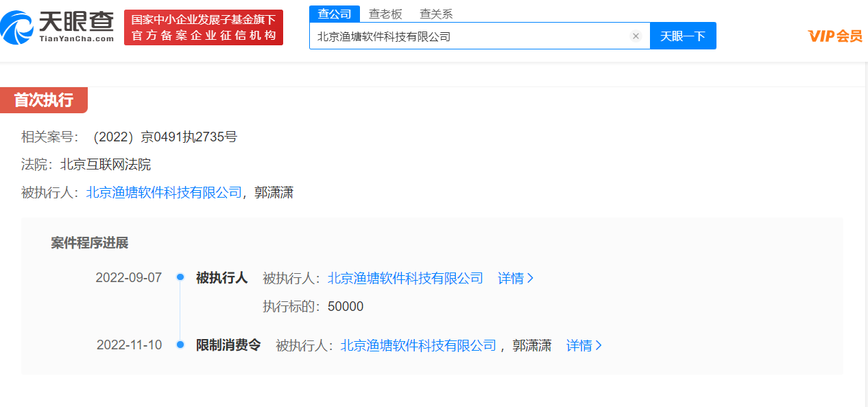Click the 天眼一下 search button
The height and width of the screenshot is (407, 868).
(683, 36)
